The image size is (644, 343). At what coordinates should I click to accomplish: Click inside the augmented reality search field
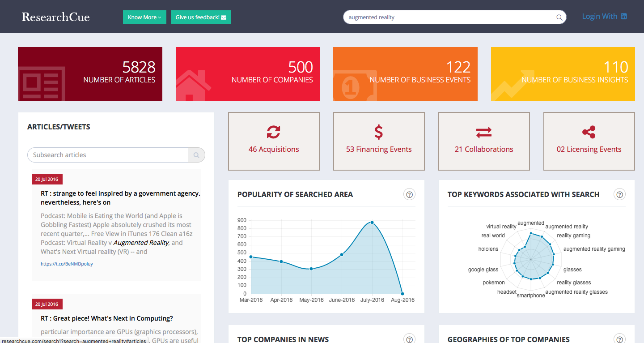(x=447, y=17)
